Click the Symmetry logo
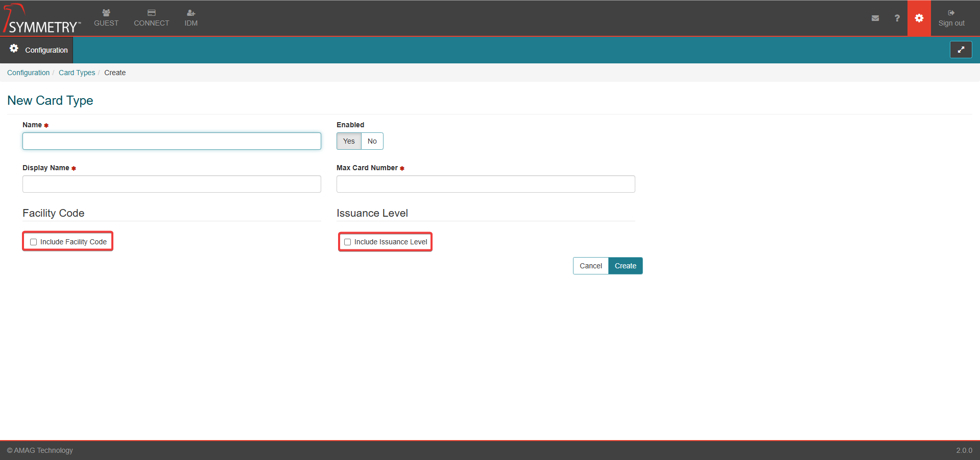Viewport: 980px width, 460px height. (42, 19)
